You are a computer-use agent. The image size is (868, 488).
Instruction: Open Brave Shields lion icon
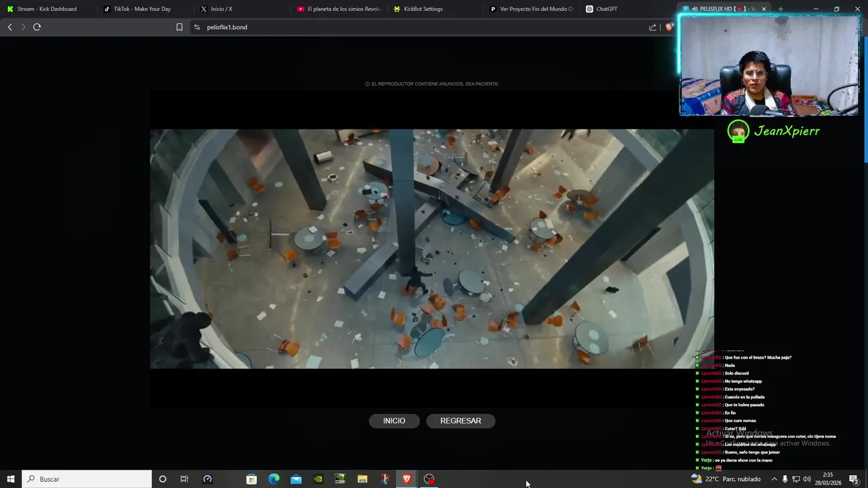pos(669,27)
